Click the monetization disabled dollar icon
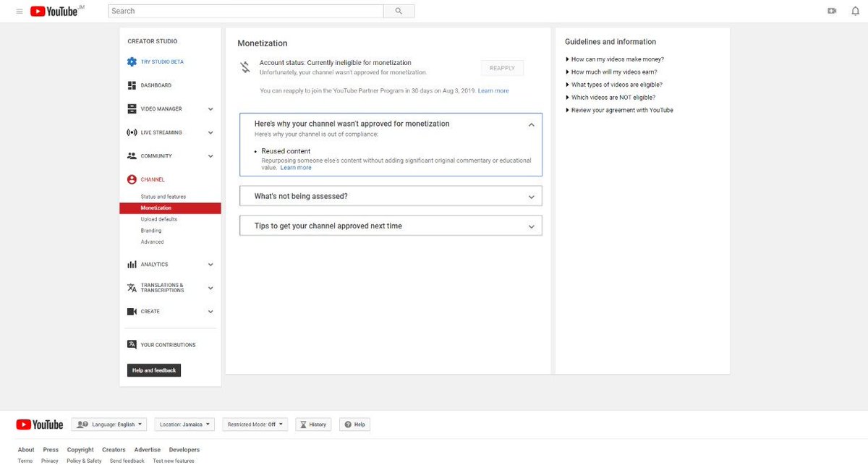The image size is (868, 465). click(245, 67)
